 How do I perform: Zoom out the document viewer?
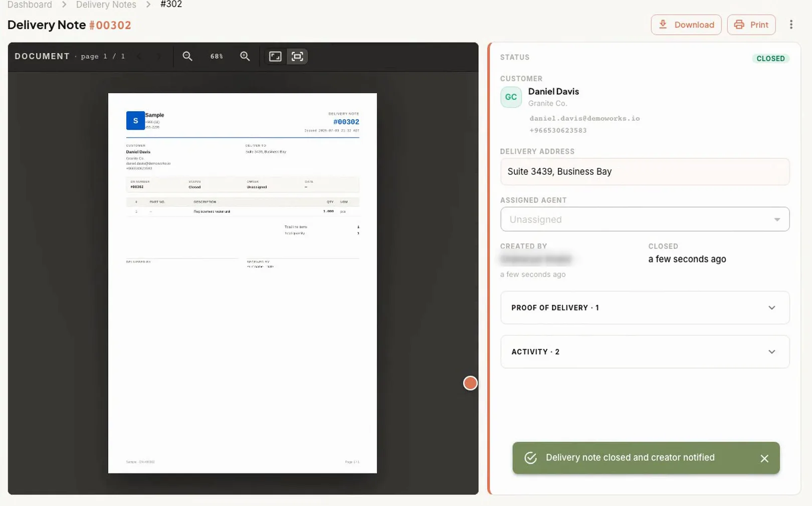(x=187, y=56)
